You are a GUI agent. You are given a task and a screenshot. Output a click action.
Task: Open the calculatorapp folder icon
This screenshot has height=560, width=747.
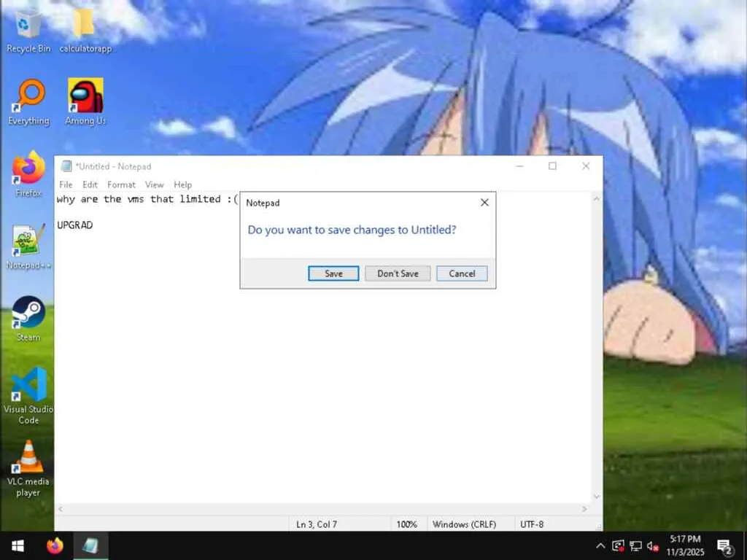[85, 31]
